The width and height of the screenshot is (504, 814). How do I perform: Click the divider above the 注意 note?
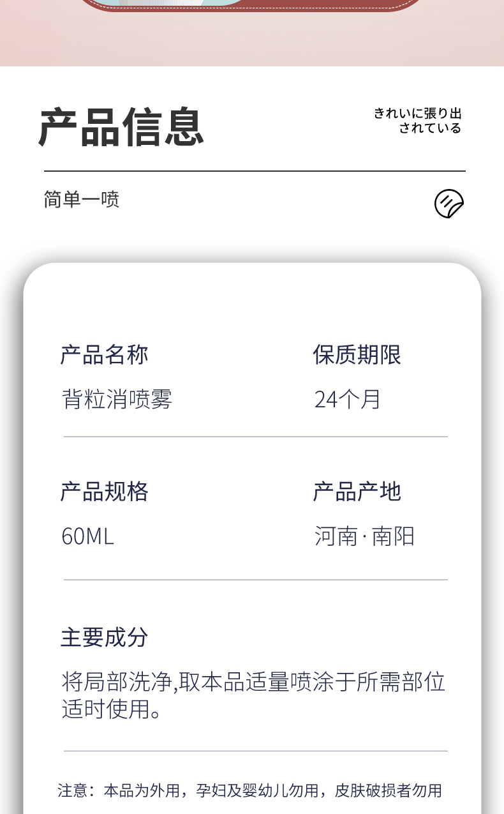click(x=255, y=751)
